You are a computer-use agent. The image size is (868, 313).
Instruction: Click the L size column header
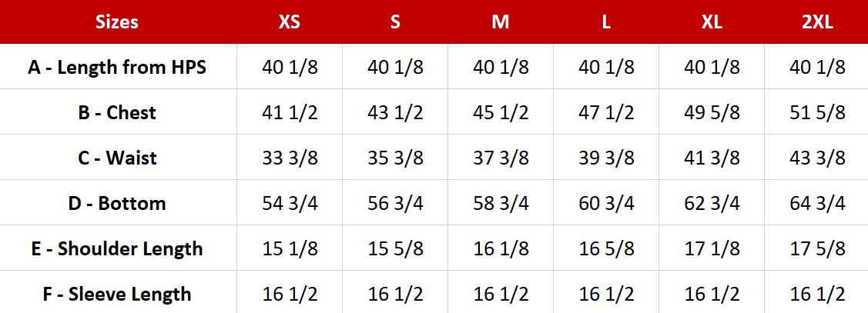[x=606, y=22]
